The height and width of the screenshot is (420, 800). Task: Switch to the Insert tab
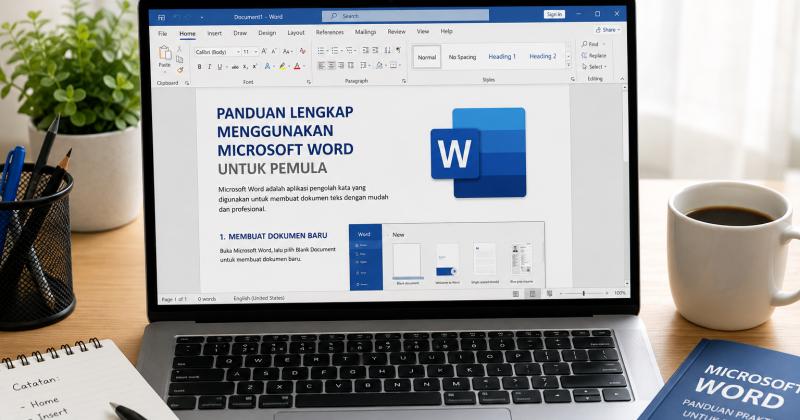214,33
